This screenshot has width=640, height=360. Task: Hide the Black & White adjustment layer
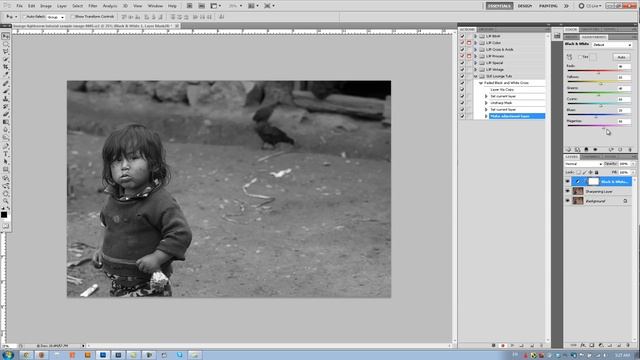click(567, 182)
